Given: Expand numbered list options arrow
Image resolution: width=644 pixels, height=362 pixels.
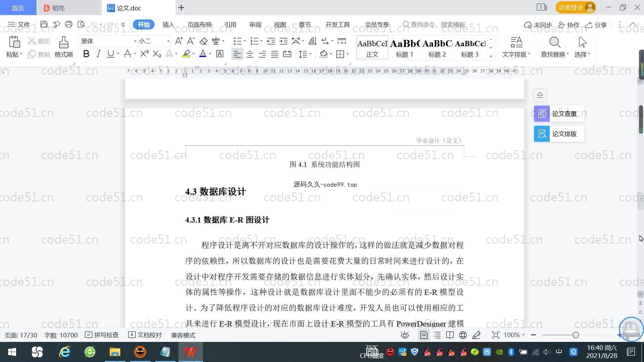Looking at the screenshot, I should pos(261,41).
